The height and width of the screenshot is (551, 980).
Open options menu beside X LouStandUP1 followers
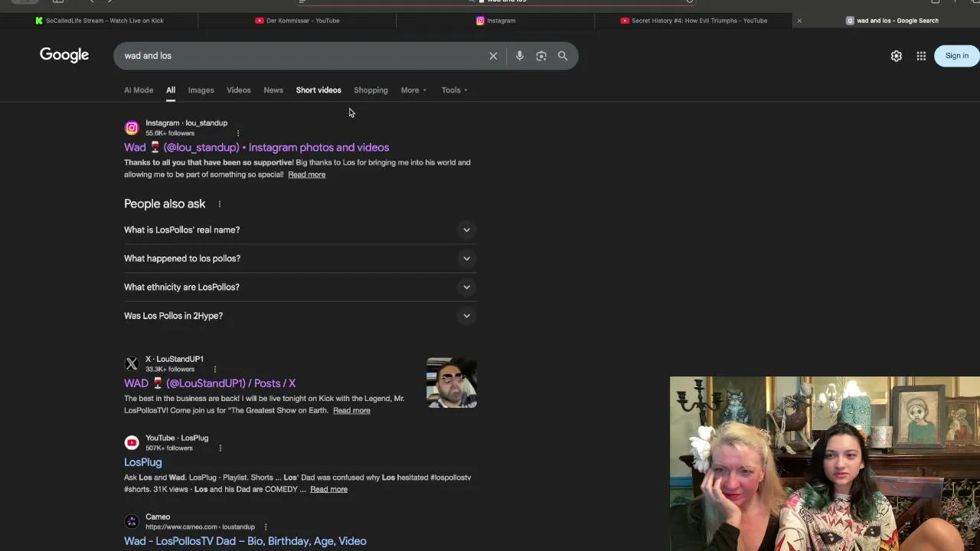tap(214, 369)
